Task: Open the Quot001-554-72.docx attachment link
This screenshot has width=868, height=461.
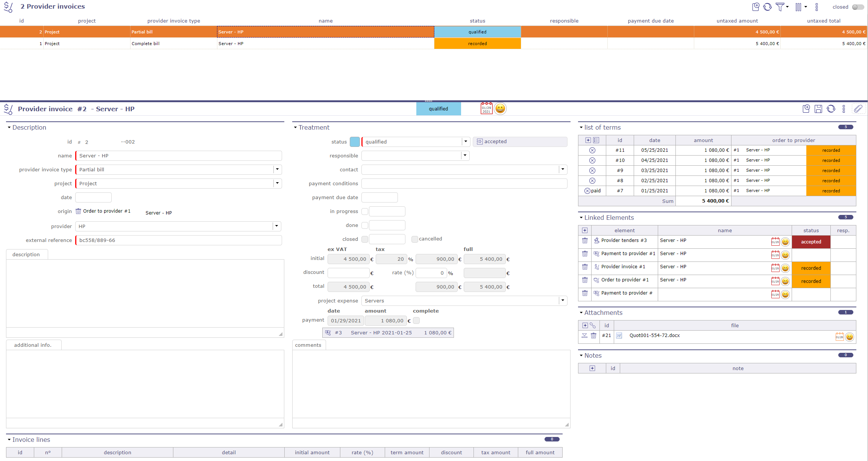Action: coord(654,336)
